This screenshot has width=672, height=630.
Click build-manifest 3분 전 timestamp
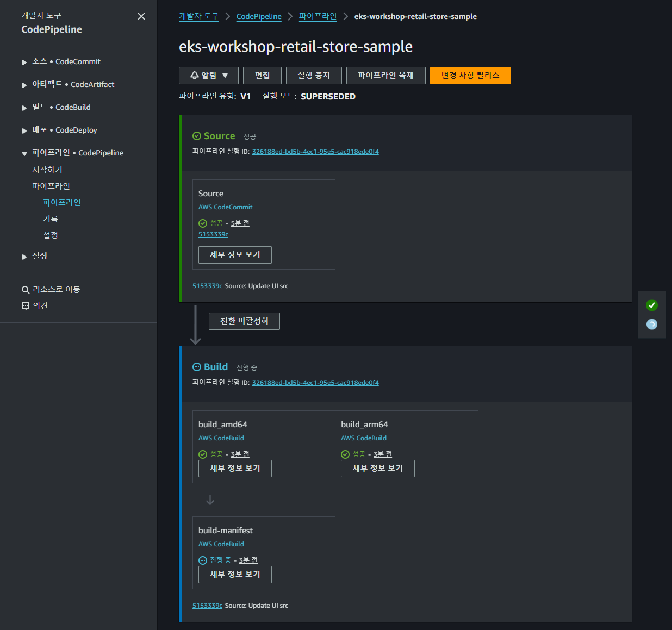point(248,560)
